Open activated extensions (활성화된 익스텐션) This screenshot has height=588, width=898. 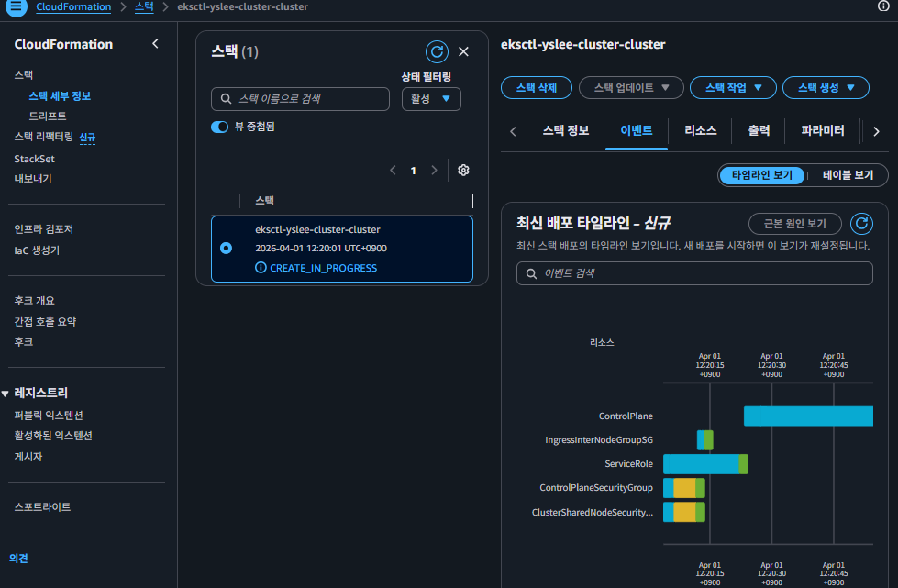tap(53, 436)
